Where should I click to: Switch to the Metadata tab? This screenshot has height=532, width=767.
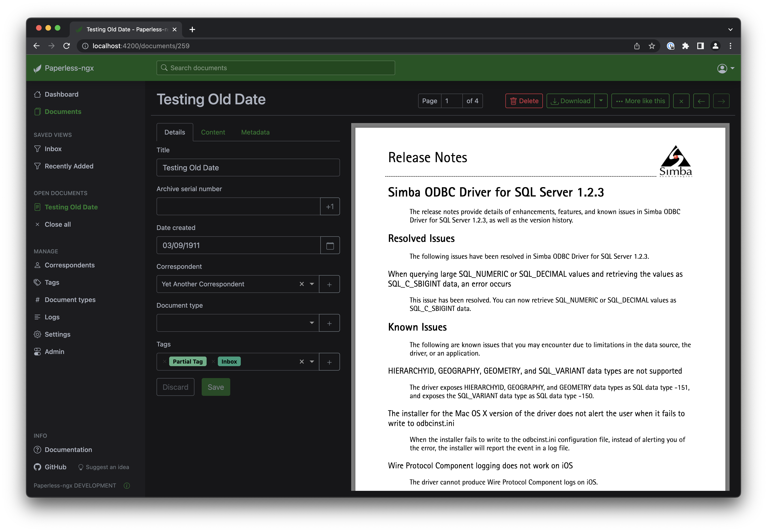click(255, 132)
